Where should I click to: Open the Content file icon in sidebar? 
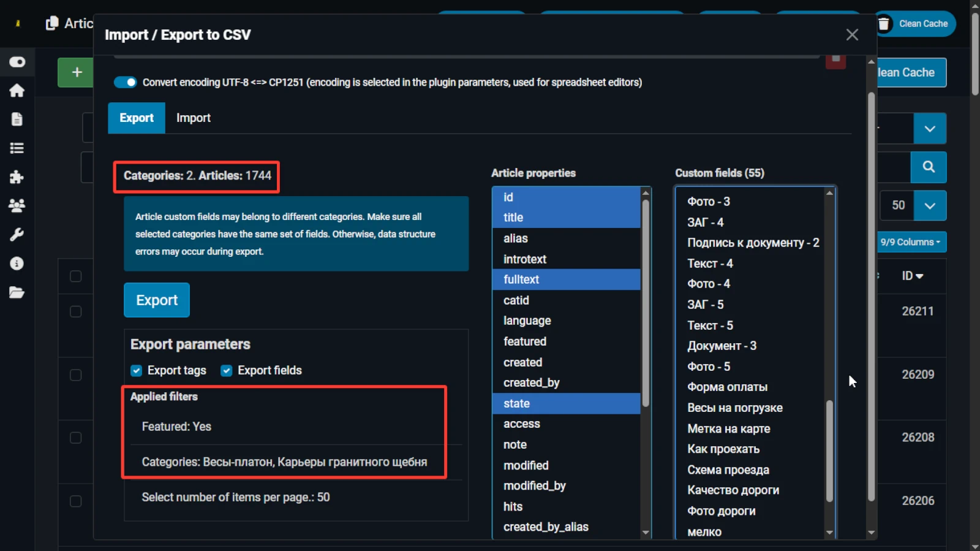(17, 119)
